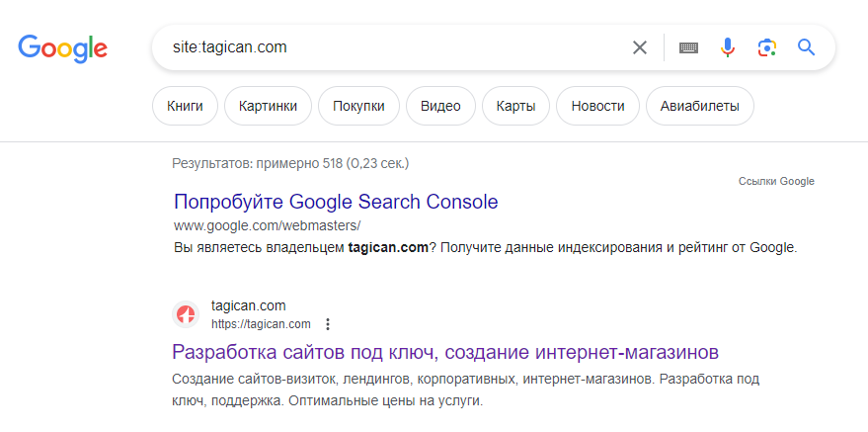Switch to the Видео filter
The width and height of the screenshot is (868, 432).
coord(440,106)
